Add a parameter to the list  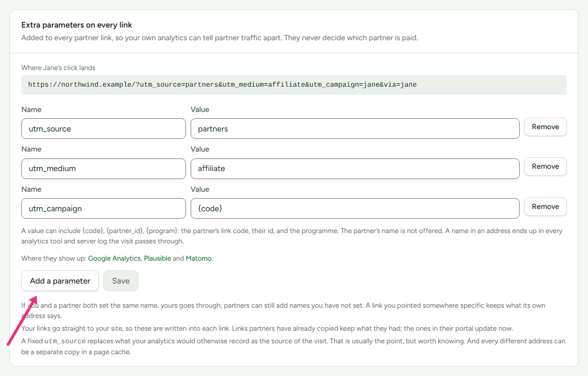coord(60,281)
